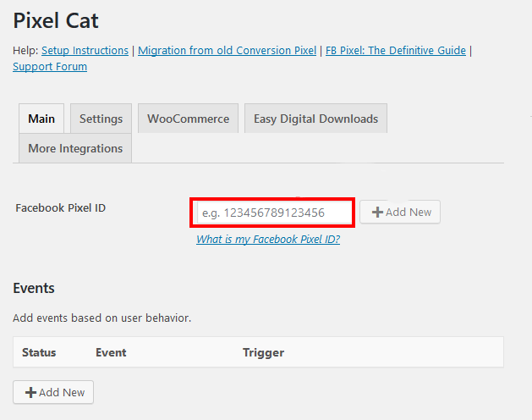Screen dimensions: 532x420
Task: Click the Event column header
Action: 111,352
